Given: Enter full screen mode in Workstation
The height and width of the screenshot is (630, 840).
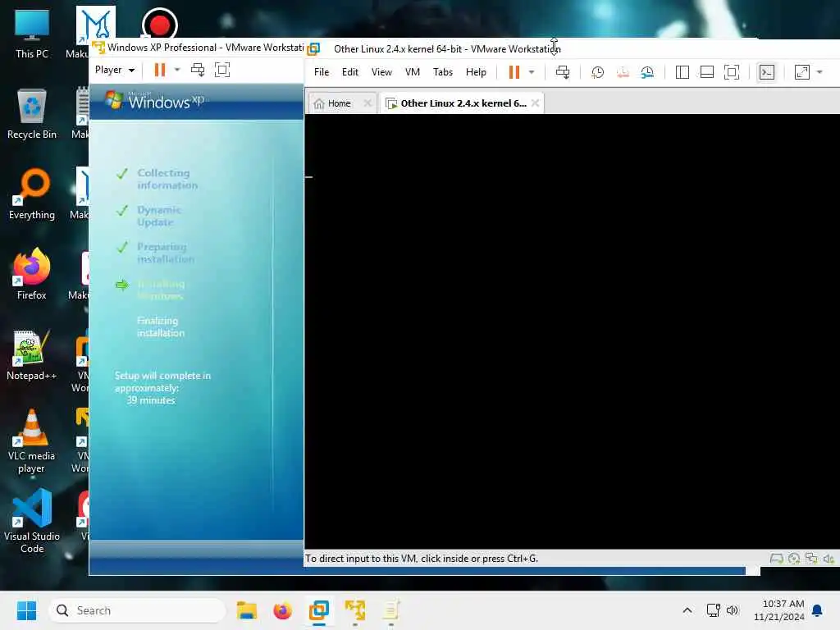Looking at the screenshot, I should (x=731, y=72).
